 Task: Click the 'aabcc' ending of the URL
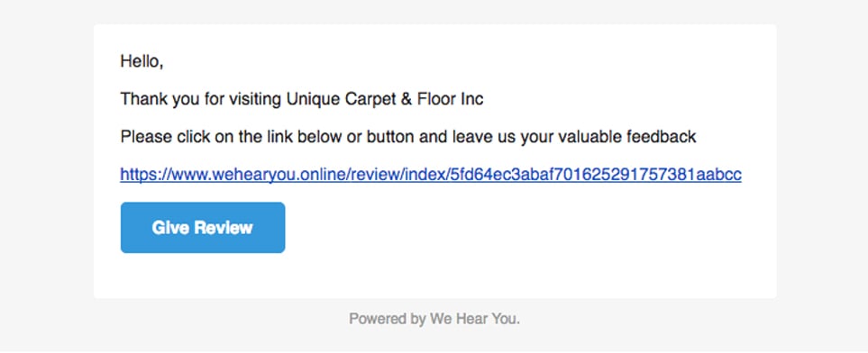click(719, 175)
